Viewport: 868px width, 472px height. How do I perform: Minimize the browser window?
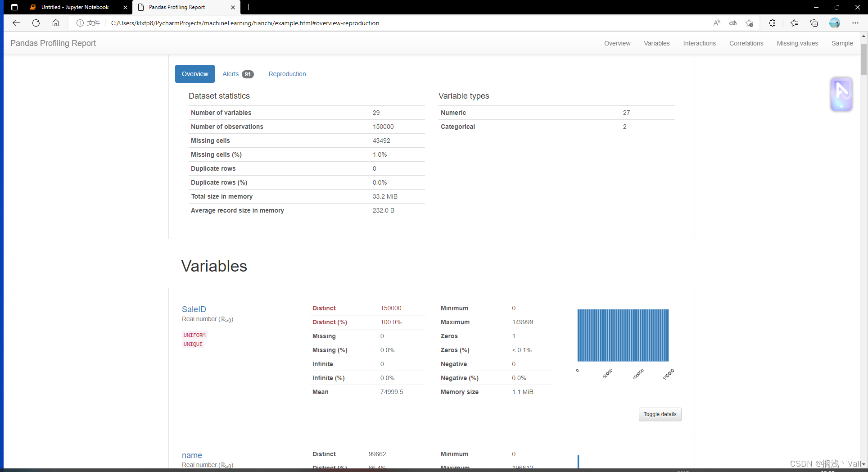816,7
